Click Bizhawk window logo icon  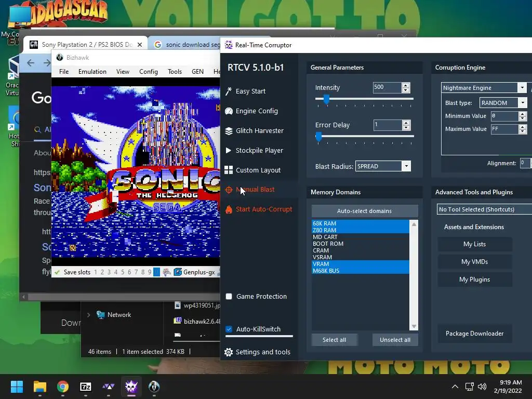(x=60, y=57)
